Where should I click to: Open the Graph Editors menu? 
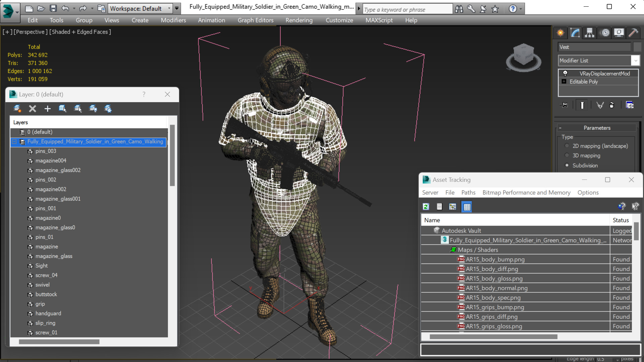pyautogui.click(x=255, y=20)
